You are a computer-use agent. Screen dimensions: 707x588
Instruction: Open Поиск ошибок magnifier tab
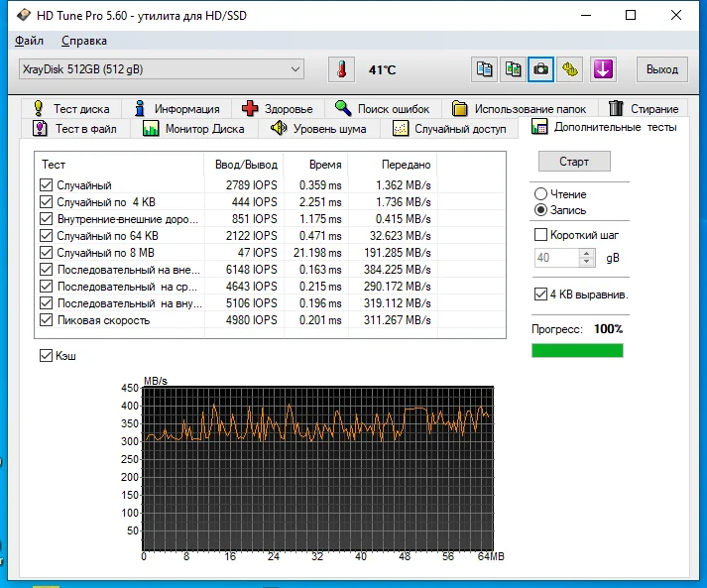(383, 109)
